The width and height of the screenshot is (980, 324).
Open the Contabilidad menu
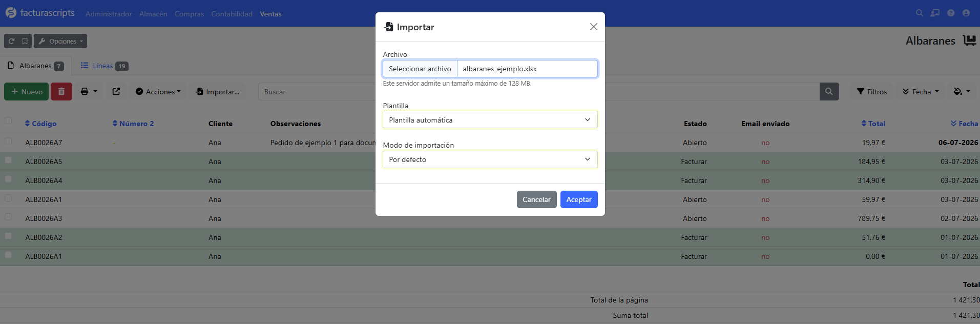coord(232,14)
